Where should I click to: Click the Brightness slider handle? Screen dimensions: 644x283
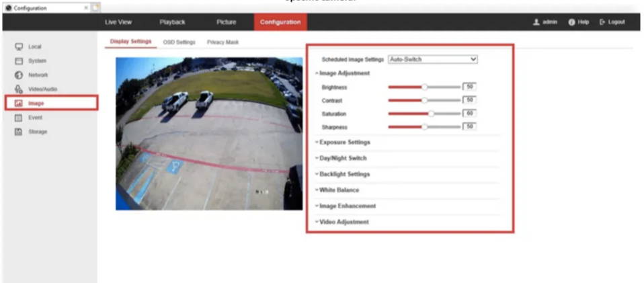(425, 87)
